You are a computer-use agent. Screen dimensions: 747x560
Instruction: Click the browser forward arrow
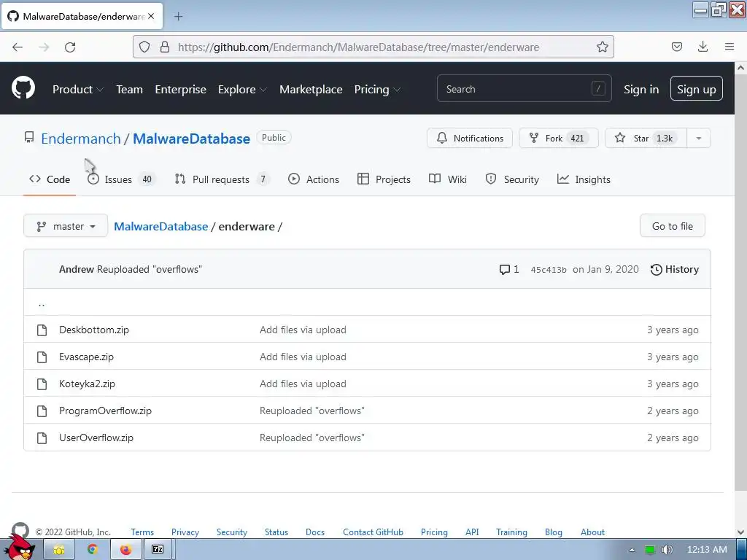(x=44, y=47)
